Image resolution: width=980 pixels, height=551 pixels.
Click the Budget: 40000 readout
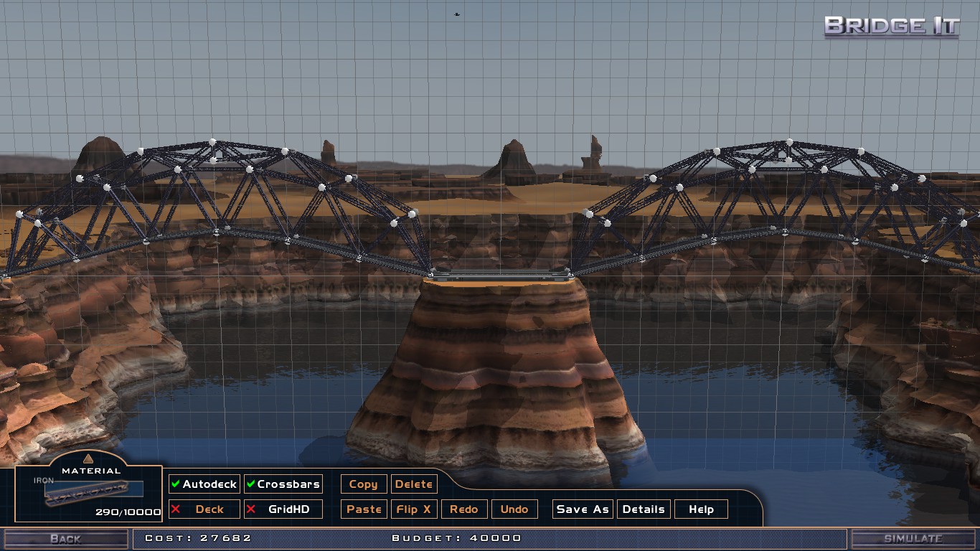coord(457,538)
